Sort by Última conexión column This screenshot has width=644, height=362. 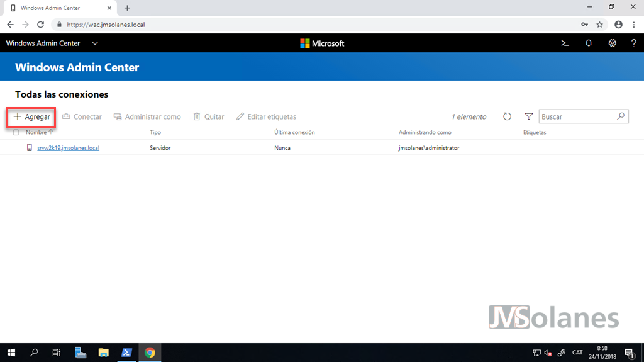tap(294, 132)
